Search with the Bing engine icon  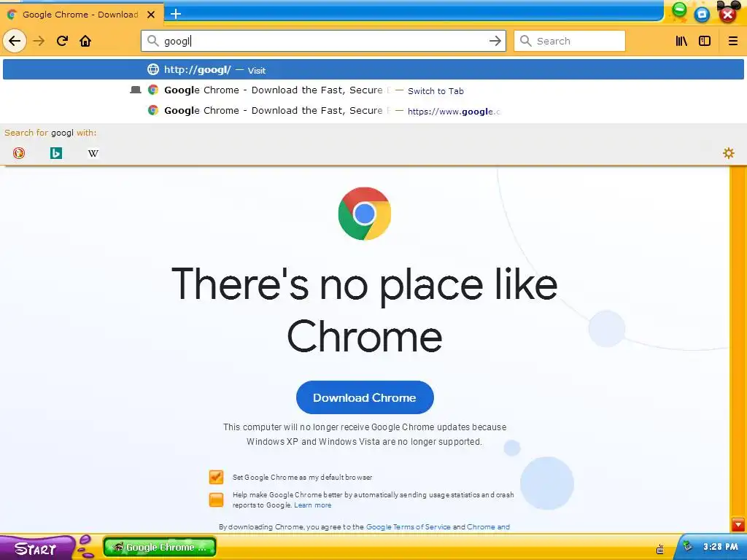tap(56, 153)
